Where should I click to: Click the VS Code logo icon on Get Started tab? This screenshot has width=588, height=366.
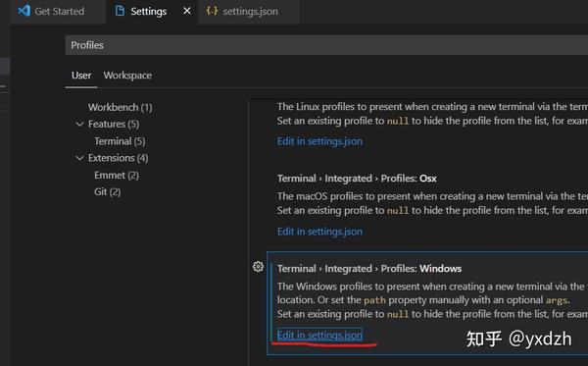pos(24,11)
